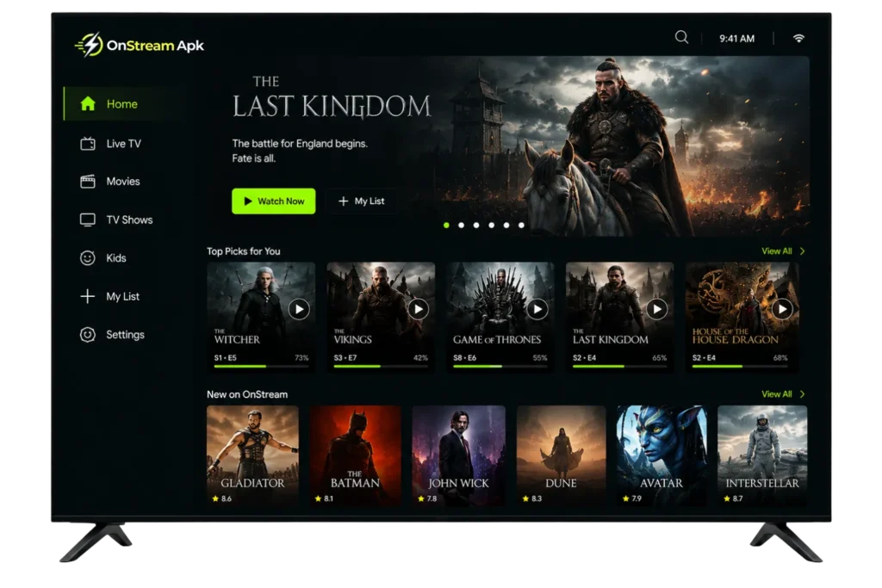Image resolution: width=882 pixels, height=588 pixels.
Task: Select the sixth carousel dot
Action: [x=521, y=226]
